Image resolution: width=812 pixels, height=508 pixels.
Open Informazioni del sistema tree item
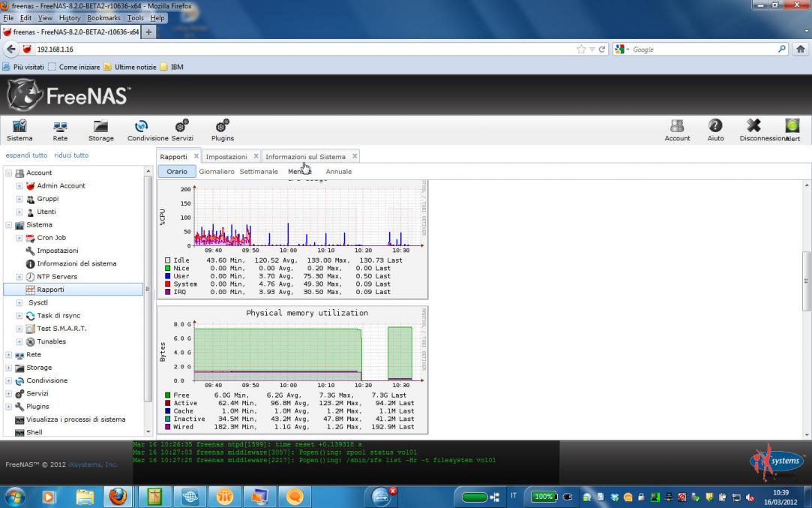click(x=76, y=263)
